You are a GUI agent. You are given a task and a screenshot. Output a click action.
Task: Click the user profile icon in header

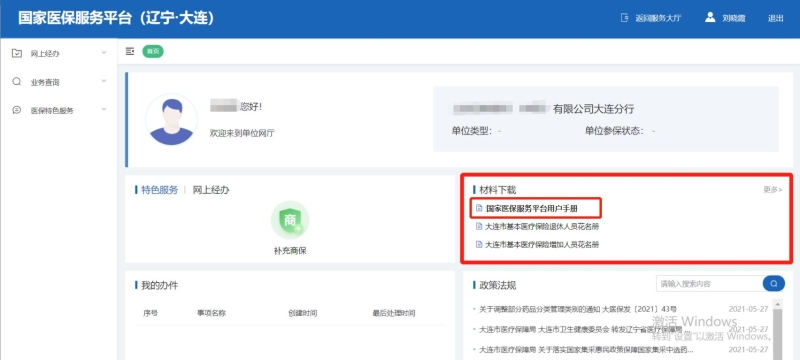point(710,17)
